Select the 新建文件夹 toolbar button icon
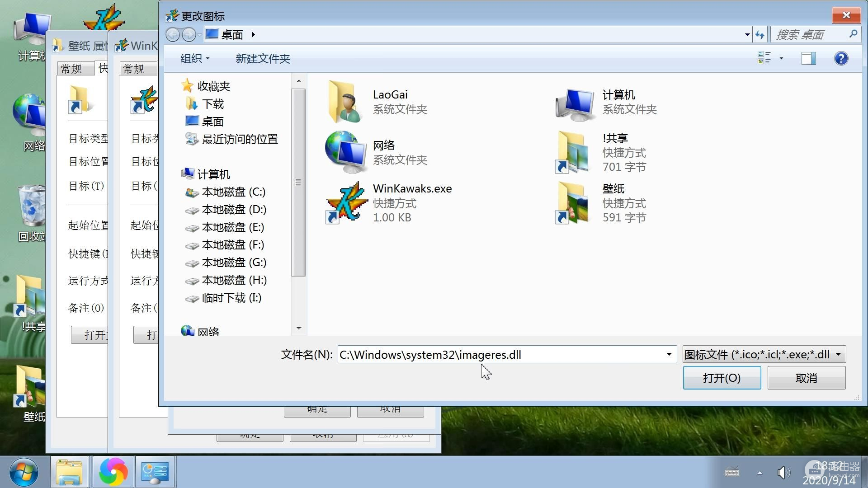The width and height of the screenshot is (868, 488). (x=263, y=58)
